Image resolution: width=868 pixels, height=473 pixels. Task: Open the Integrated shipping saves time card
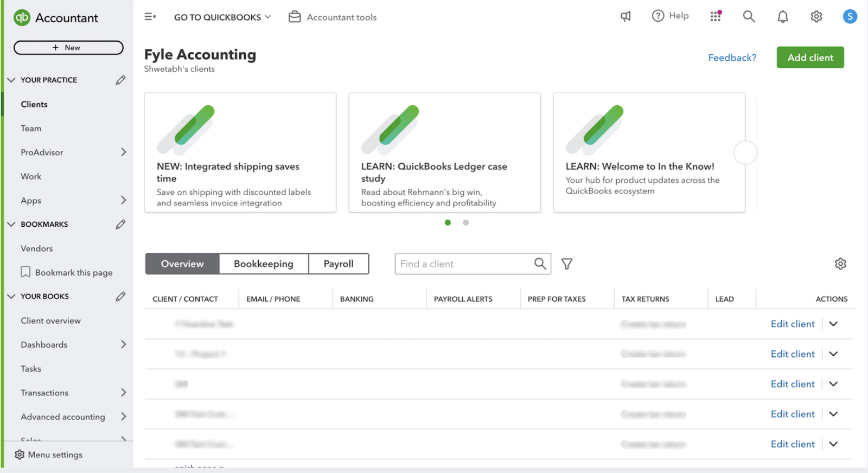tap(240, 152)
